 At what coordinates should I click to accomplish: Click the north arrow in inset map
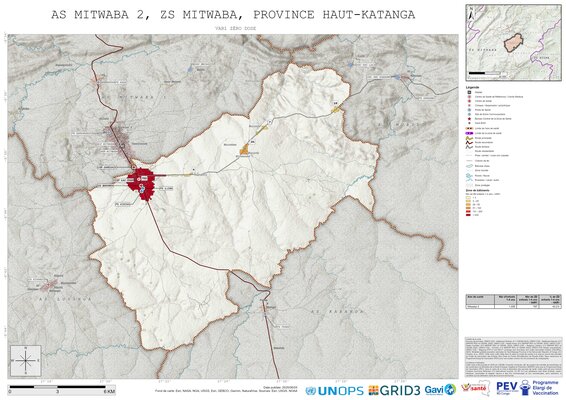point(471,14)
